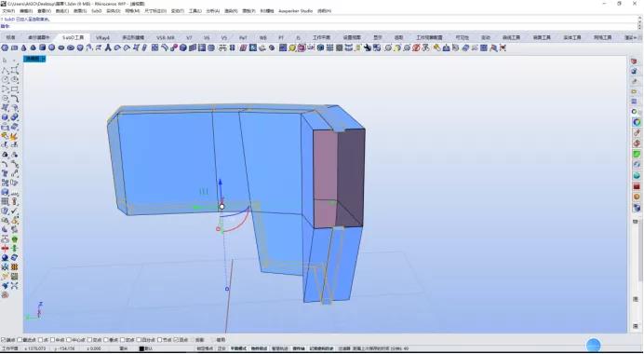Toggle 正交 Ortho in status bar
Image resolution: width=644 pixels, height=354 pixels.
(221, 348)
